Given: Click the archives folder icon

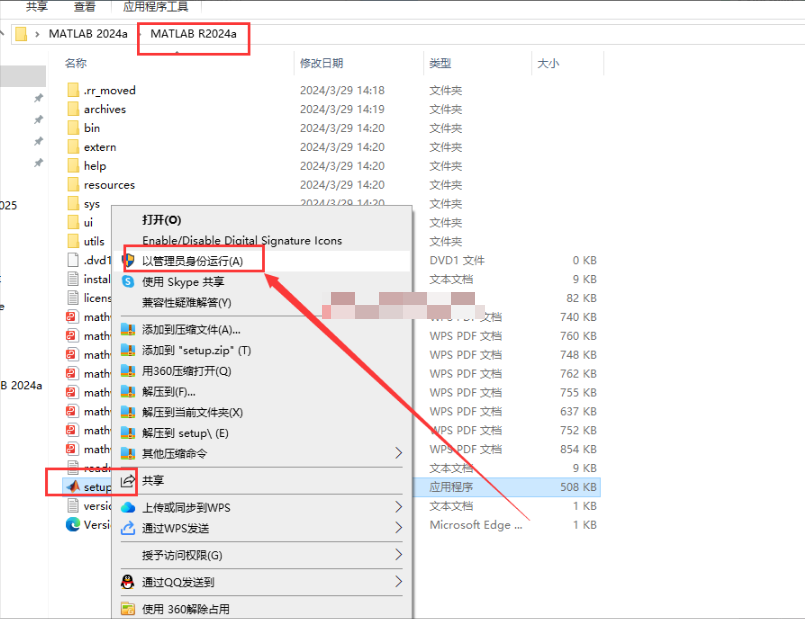Looking at the screenshot, I should (73, 109).
